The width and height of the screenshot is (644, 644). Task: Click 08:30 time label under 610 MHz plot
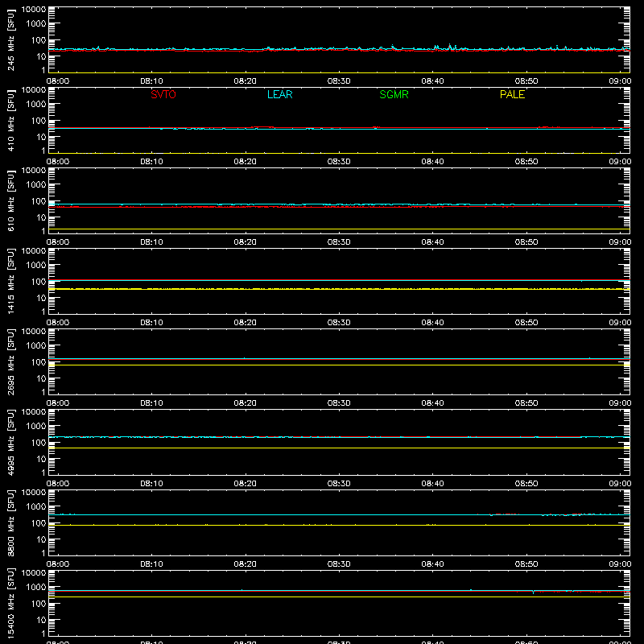[x=339, y=242]
